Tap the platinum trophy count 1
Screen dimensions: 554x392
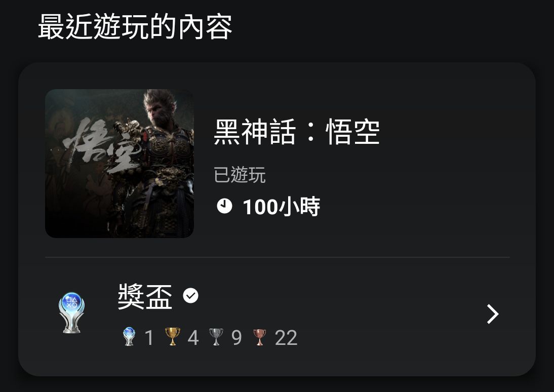tap(149, 338)
